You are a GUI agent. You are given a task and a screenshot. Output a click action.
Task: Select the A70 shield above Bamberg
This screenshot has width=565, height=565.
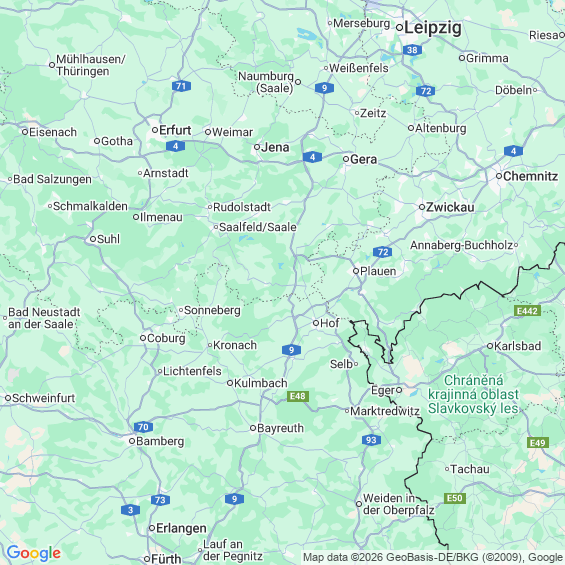tap(143, 427)
